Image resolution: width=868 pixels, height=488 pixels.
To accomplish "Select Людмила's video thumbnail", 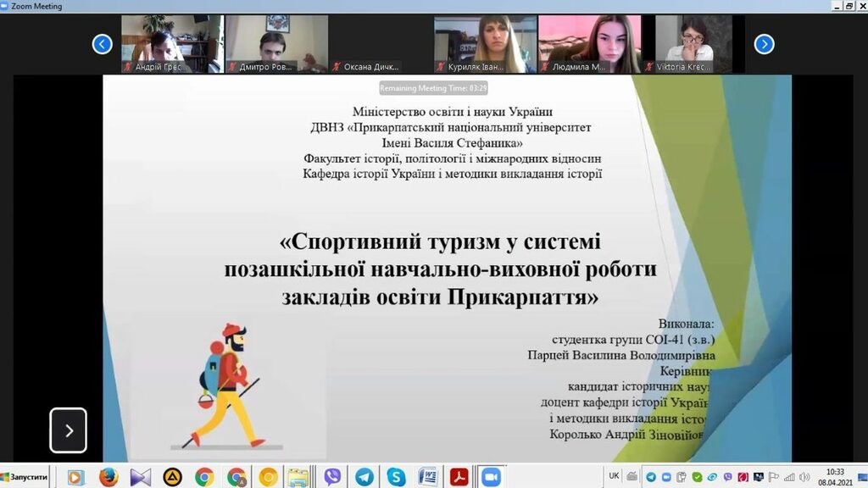I will [x=589, y=44].
